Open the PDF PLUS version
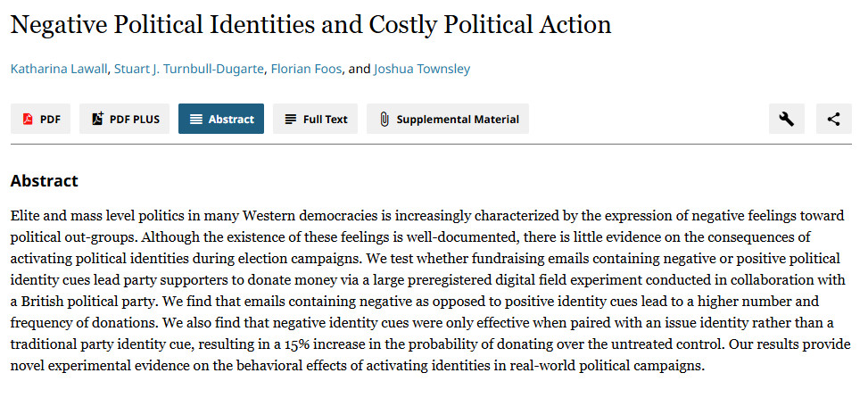 [125, 119]
